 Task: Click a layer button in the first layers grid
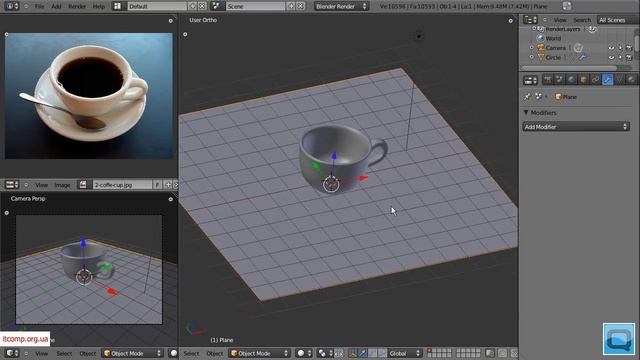(439, 353)
